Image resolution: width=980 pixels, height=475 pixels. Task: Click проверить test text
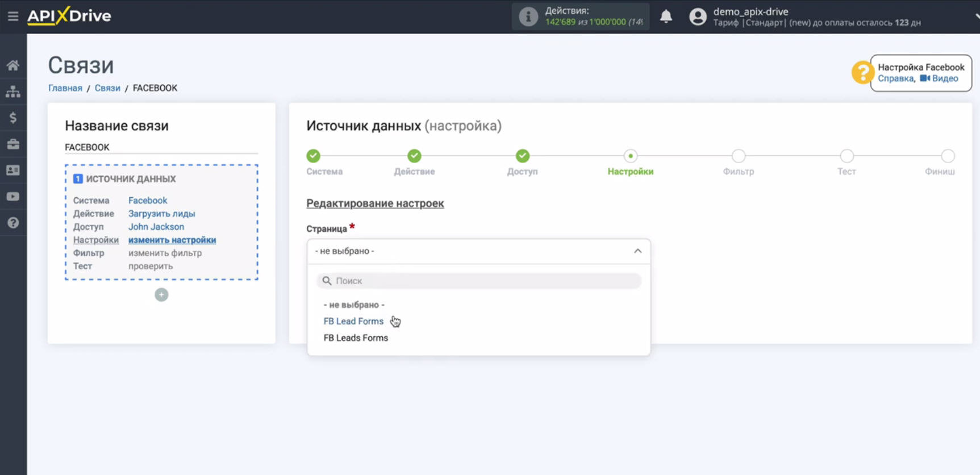[x=151, y=266]
